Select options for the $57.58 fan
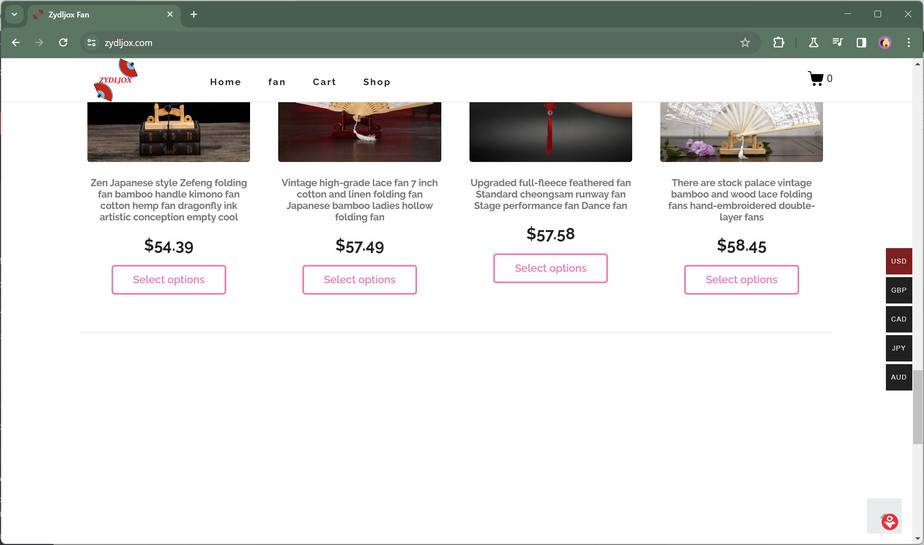The height and width of the screenshot is (545, 924). pos(550,268)
